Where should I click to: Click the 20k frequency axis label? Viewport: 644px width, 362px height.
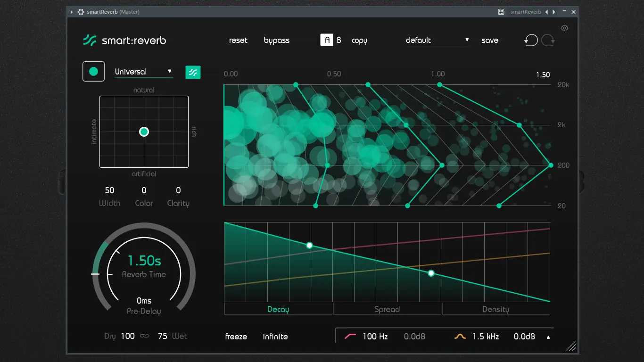click(563, 85)
